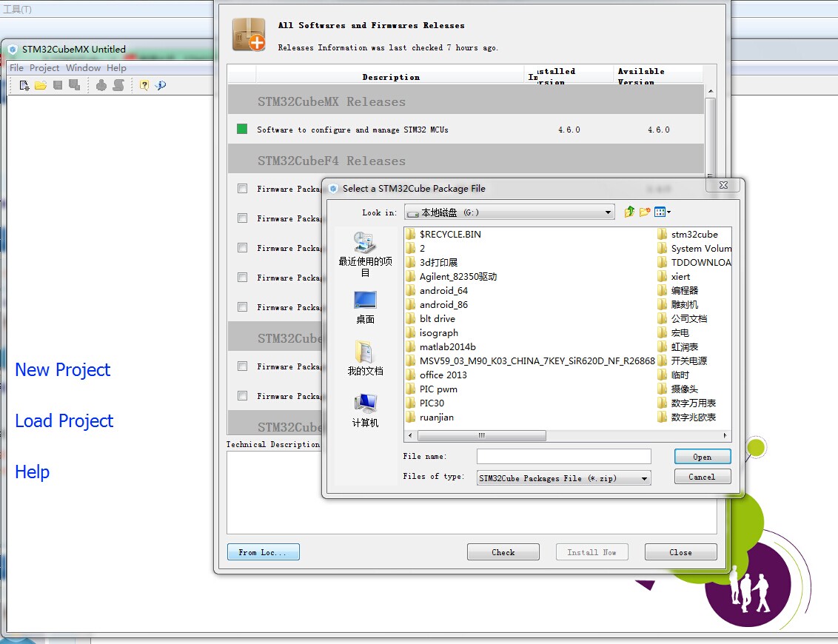
Task: Click the blue Help link on start page
Action: pyautogui.click(x=32, y=472)
